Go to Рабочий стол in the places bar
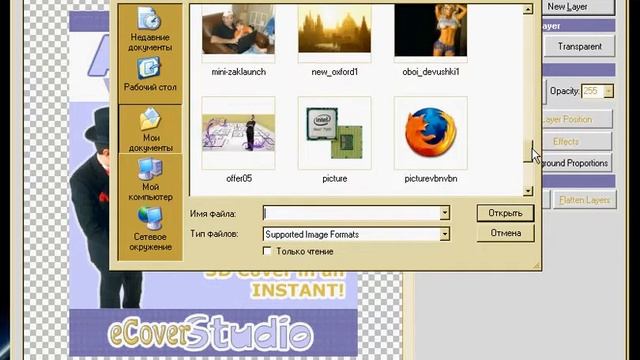The image size is (640, 360). (150, 75)
